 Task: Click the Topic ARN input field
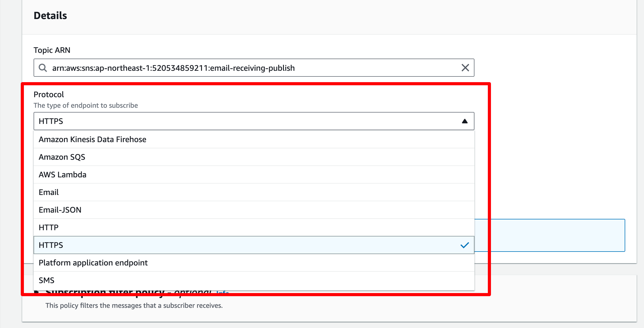[x=254, y=68]
